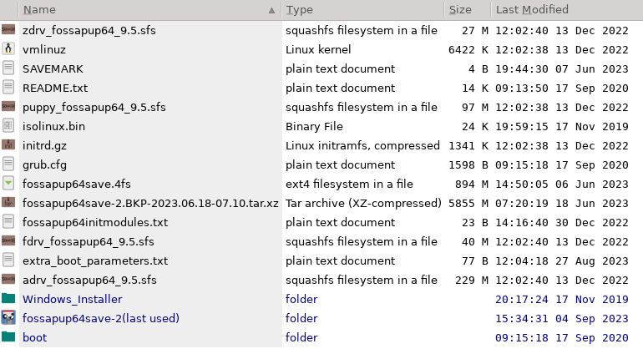Click the 15:34:31 04 Sep 2023 date

tap(562, 319)
